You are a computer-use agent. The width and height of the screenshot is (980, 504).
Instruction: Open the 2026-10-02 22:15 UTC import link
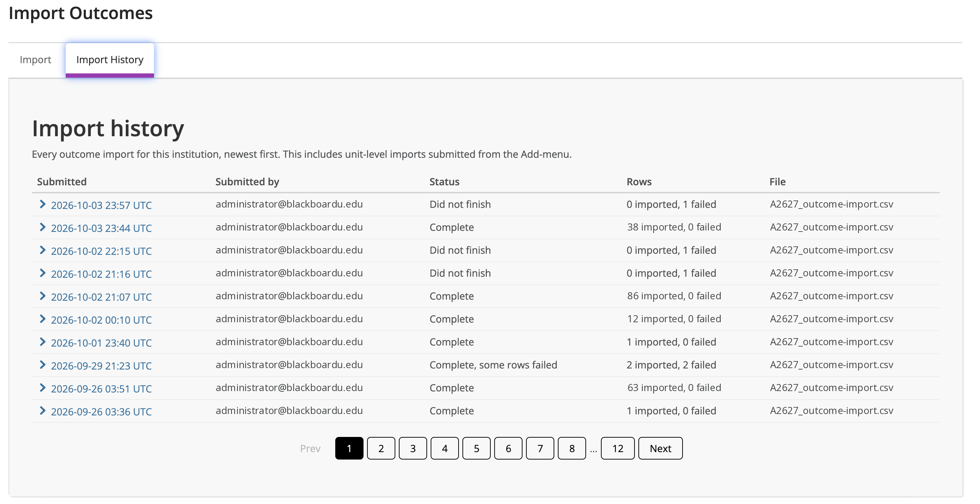pos(101,251)
